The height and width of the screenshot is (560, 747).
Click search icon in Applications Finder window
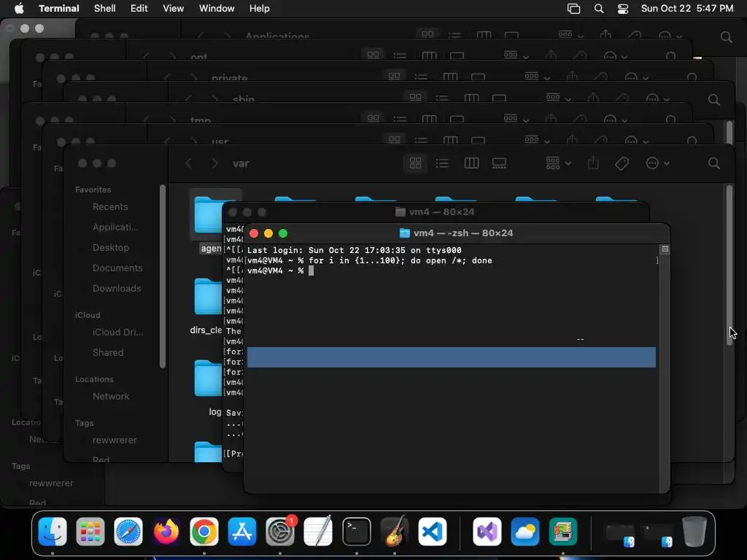click(x=726, y=36)
